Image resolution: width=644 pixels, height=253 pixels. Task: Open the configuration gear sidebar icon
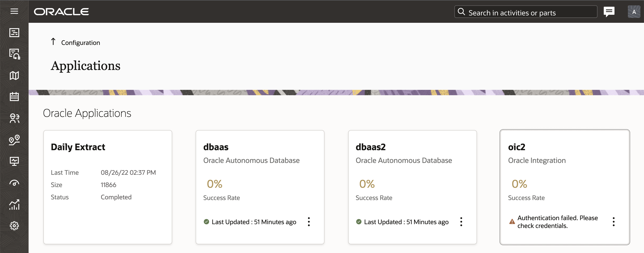click(14, 226)
